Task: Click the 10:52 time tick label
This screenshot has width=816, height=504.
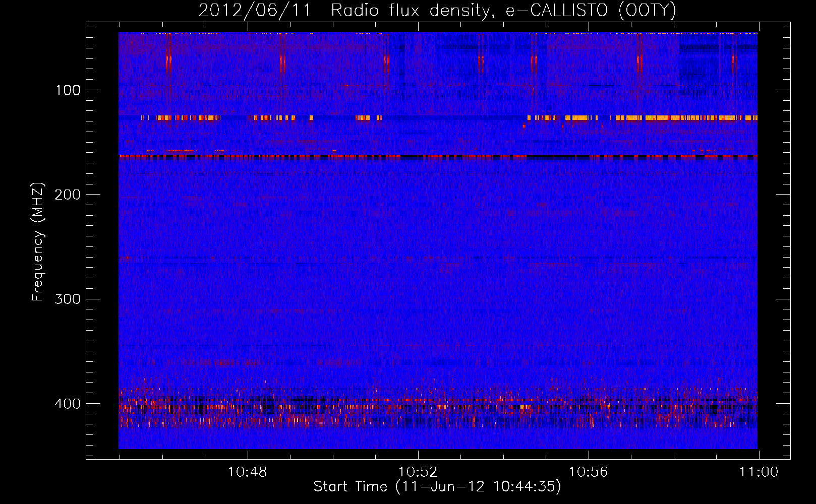Action: (x=418, y=472)
